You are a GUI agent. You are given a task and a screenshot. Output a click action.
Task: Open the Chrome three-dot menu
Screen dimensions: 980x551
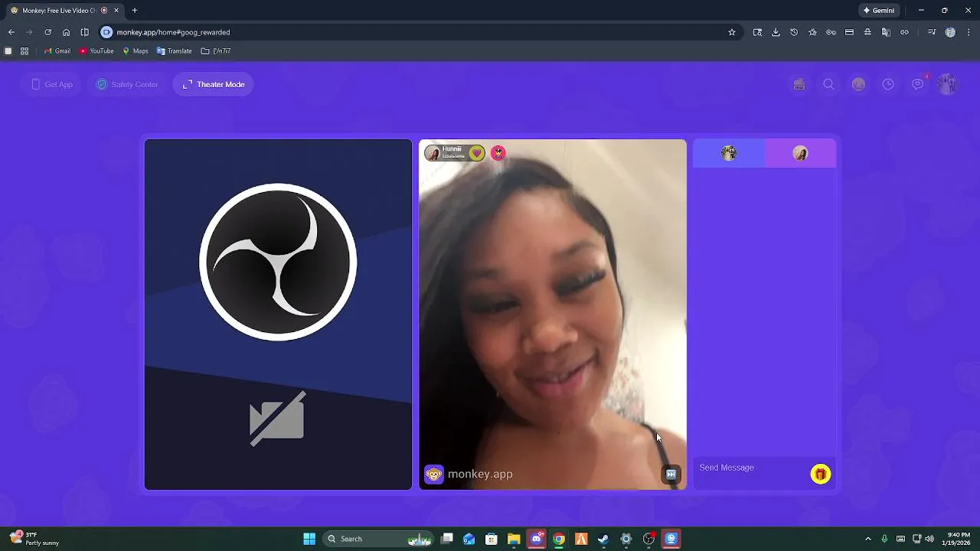tap(969, 32)
